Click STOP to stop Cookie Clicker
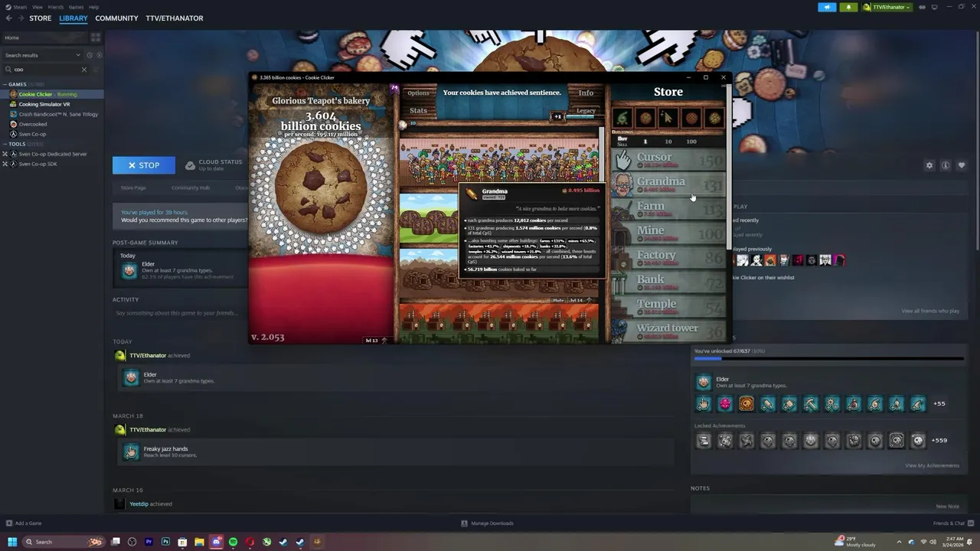 [x=144, y=165]
